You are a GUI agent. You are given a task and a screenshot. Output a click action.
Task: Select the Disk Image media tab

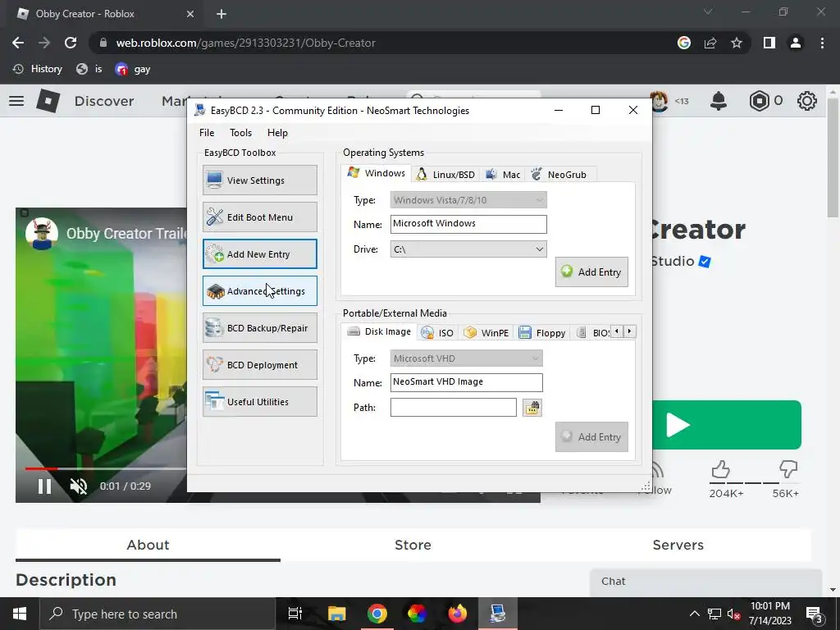pos(379,331)
